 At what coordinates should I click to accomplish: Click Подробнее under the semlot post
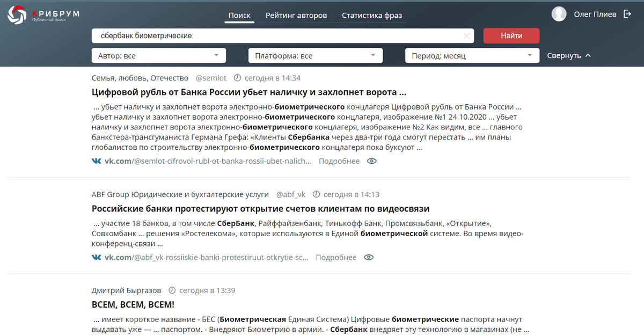(339, 161)
